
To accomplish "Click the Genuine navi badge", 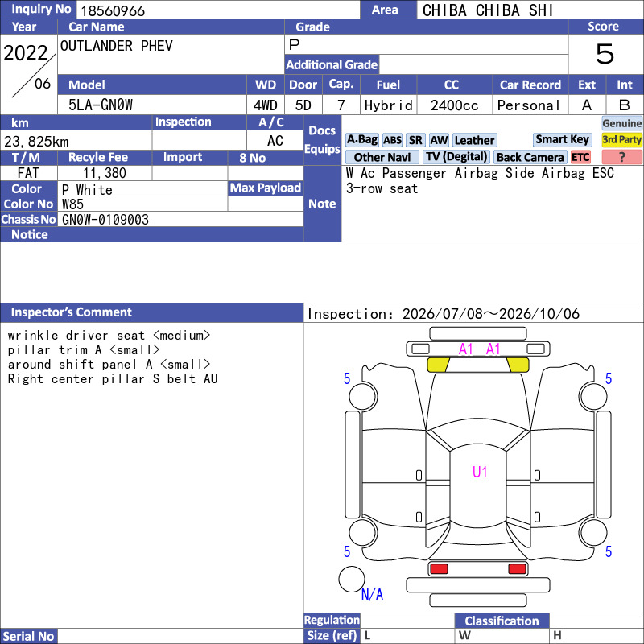I will pyautogui.click(x=621, y=123).
